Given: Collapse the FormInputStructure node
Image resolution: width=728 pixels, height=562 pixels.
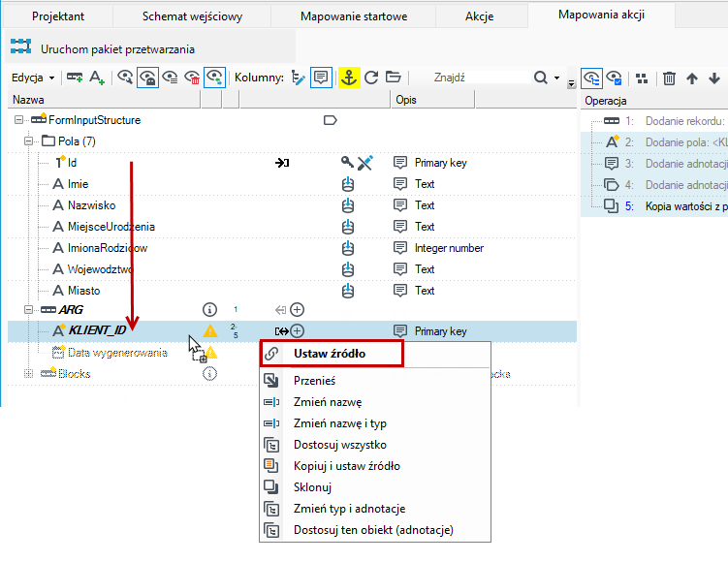Looking at the screenshot, I should [18, 120].
